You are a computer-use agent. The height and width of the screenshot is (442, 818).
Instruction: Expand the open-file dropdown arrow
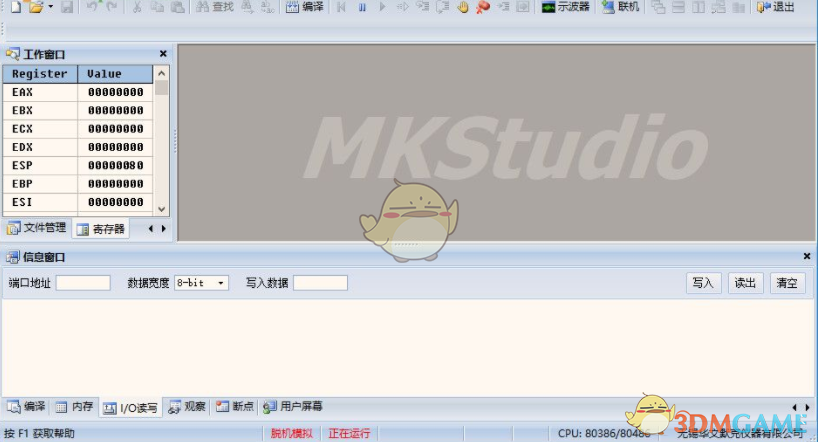point(51,7)
